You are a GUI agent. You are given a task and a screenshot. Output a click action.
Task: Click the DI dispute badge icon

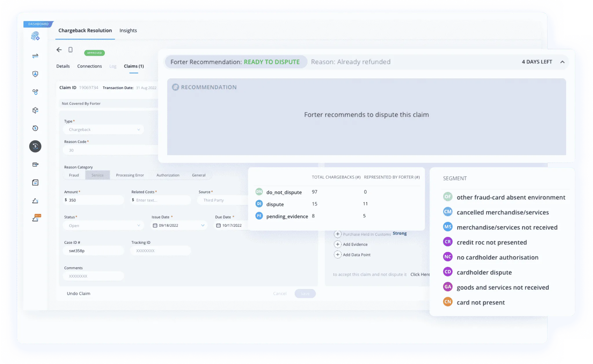pos(259,204)
